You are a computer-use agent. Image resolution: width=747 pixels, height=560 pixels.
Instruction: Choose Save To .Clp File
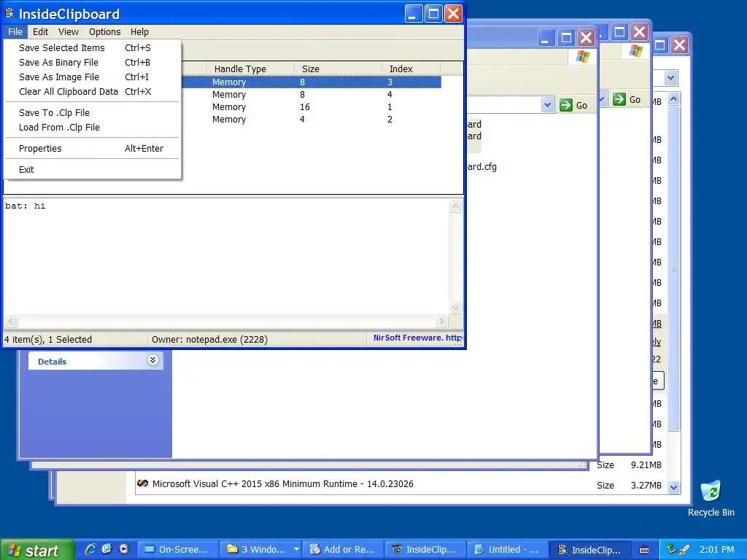pyautogui.click(x=93, y=113)
